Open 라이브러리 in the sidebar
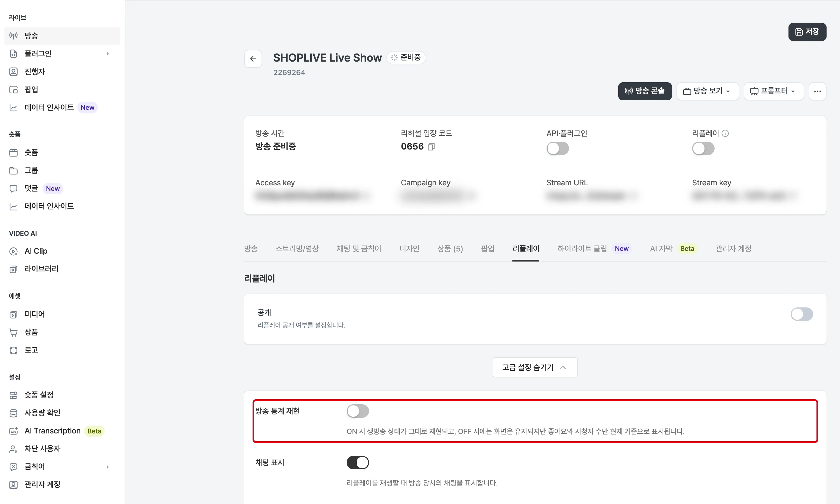The width and height of the screenshot is (840, 504). pos(62,269)
